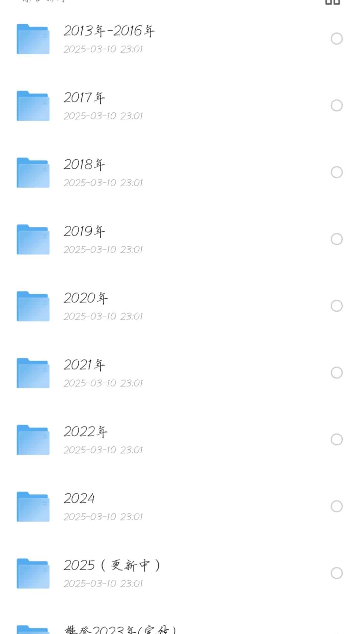Open the 2013年-2016年 folder icon
364x634 pixels.
pyautogui.click(x=33, y=39)
